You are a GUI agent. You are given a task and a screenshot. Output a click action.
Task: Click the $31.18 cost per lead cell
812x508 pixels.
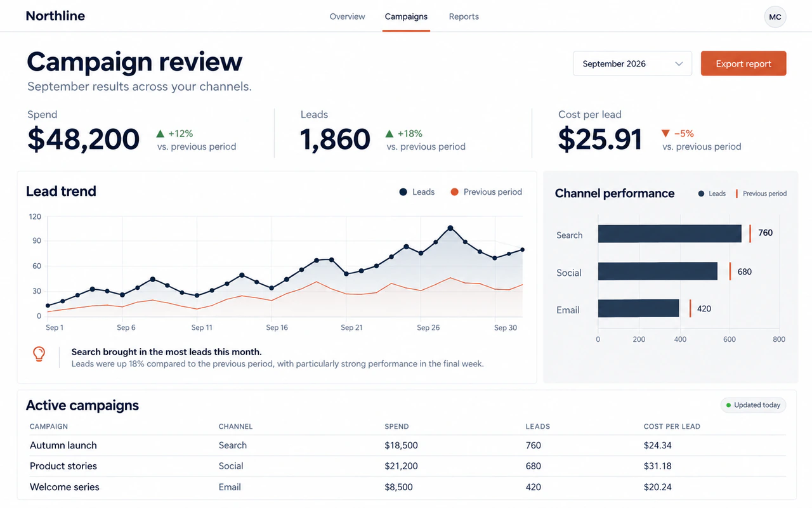pyautogui.click(x=657, y=466)
